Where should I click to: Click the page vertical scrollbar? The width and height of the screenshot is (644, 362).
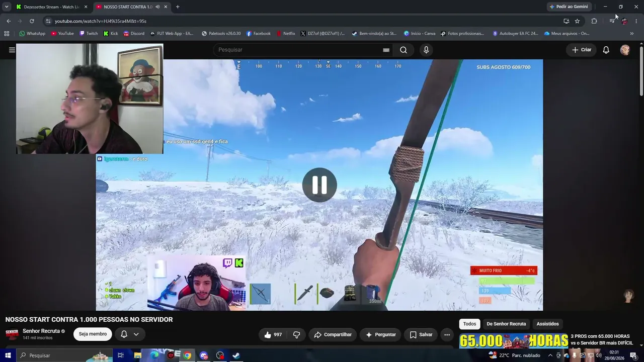(x=641, y=70)
